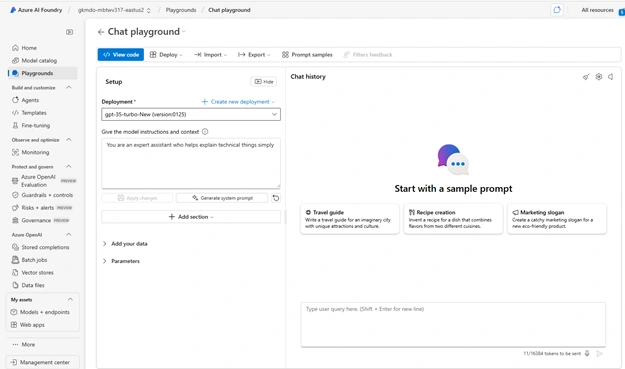The image size is (625, 369).
Task: Click the View code button
Action: [x=121, y=55]
